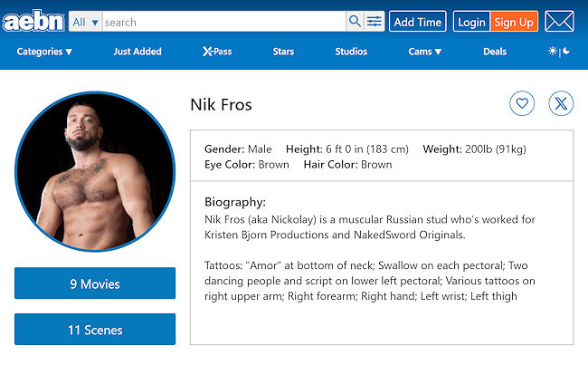Click the search magnifier icon
This screenshot has height=365, width=588.
pos(355,22)
